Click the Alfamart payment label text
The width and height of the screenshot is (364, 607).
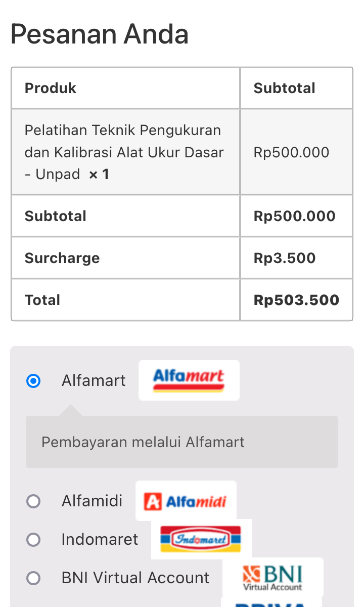(94, 380)
